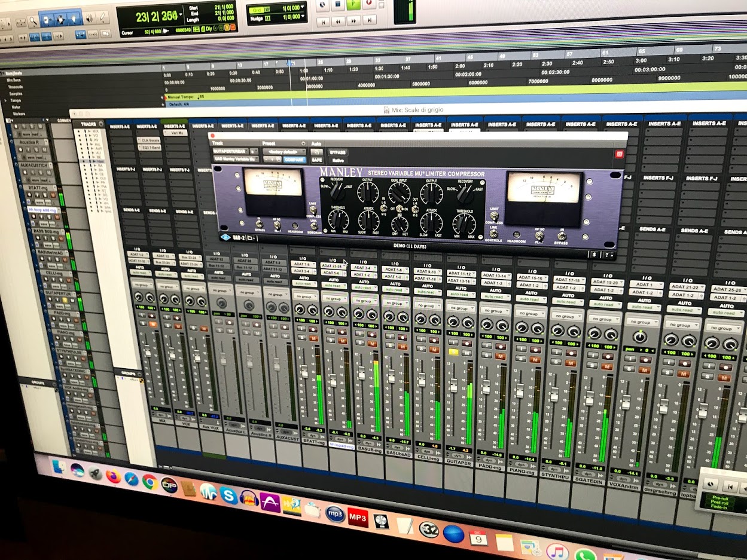747x560 pixels.
Task: Click the SAFE automation button
Action: [x=316, y=160]
